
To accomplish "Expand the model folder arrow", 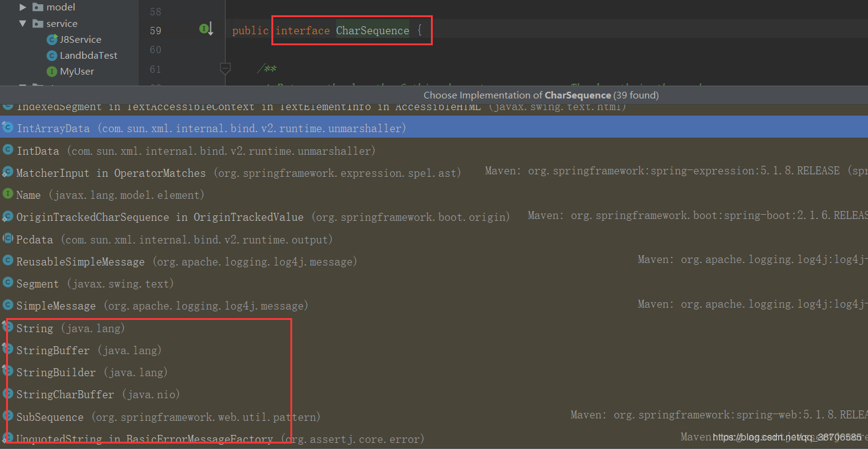I will click(x=23, y=7).
